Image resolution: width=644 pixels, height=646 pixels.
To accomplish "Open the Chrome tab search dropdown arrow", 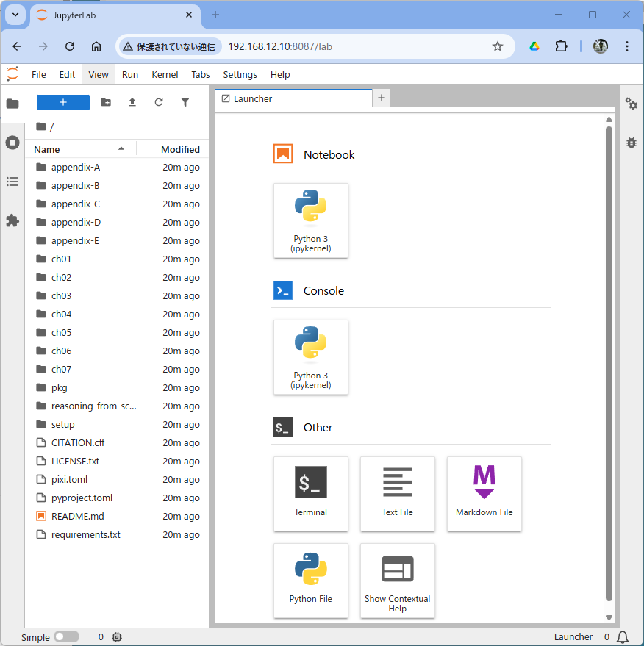I will (x=15, y=15).
